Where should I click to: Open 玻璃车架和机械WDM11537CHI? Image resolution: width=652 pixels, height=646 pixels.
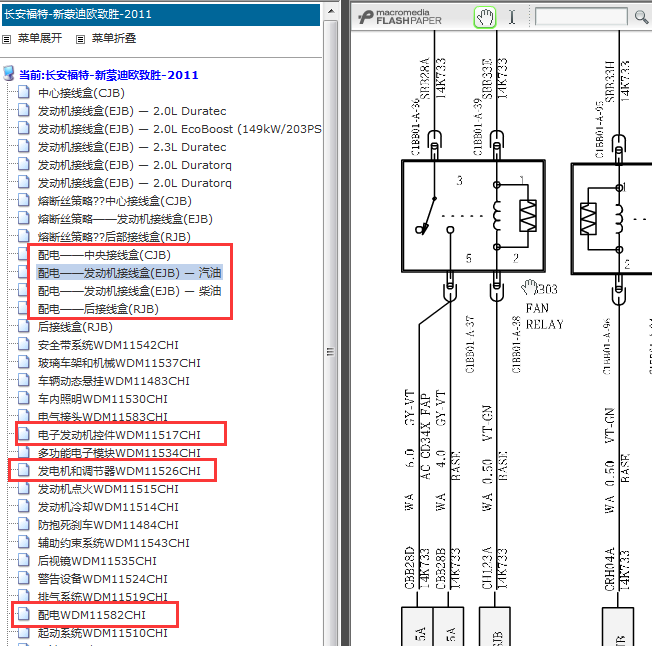coord(119,363)
